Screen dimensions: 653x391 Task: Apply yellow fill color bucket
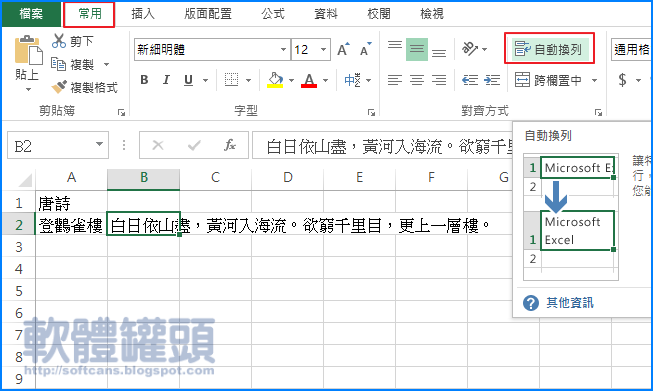[275, 80]
